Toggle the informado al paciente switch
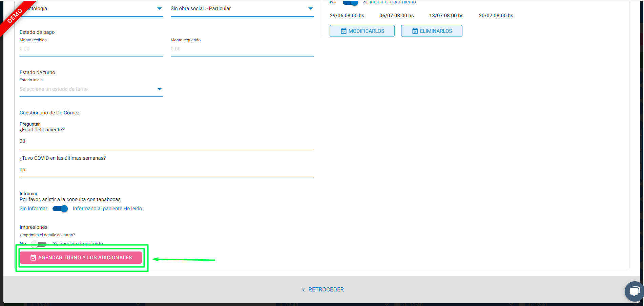 pyautogui.click(x=60, y=209)
